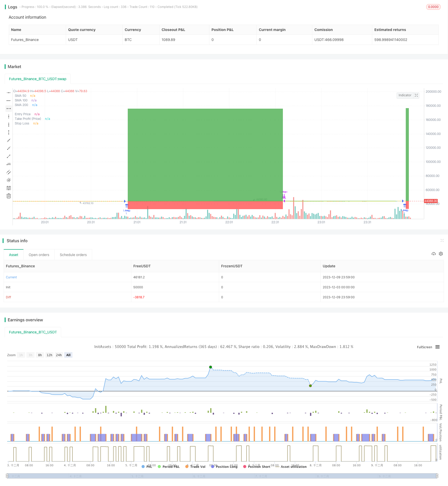
Task: Select the Fibonacci lines drawing tool
Action: pos(9,188)
